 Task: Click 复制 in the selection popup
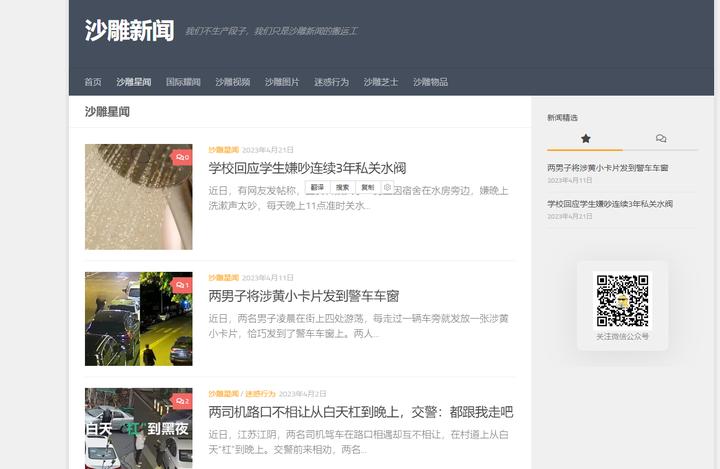368,187
